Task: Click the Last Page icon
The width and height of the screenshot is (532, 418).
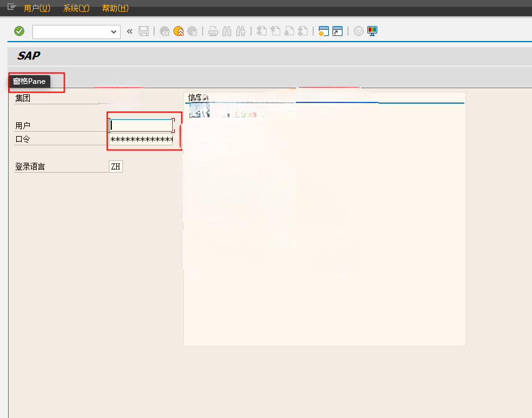Action: pos(303,31)
